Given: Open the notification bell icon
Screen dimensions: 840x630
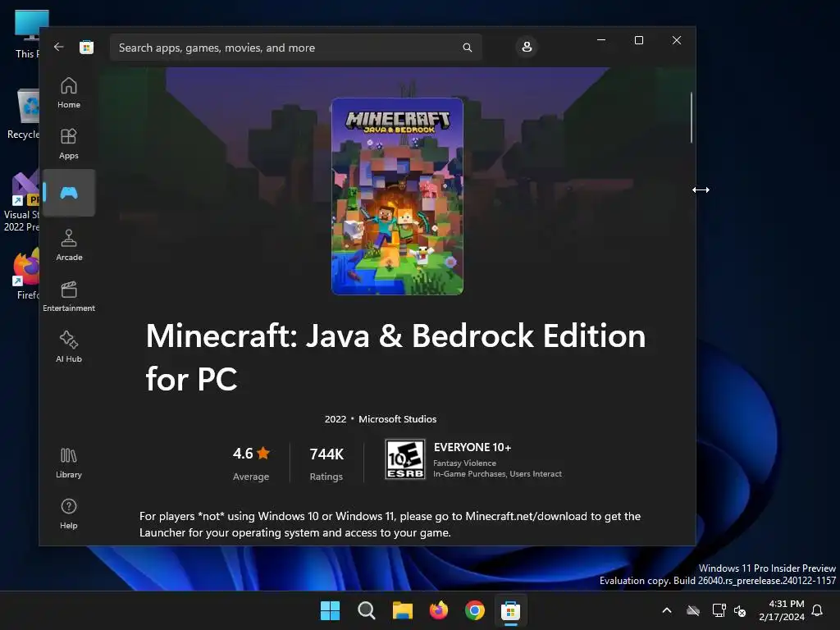Looking at the screenshot, I should (x=817, y=610).
